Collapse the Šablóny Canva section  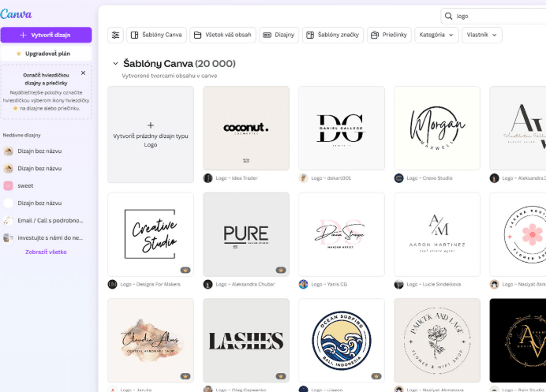point(115,64)
